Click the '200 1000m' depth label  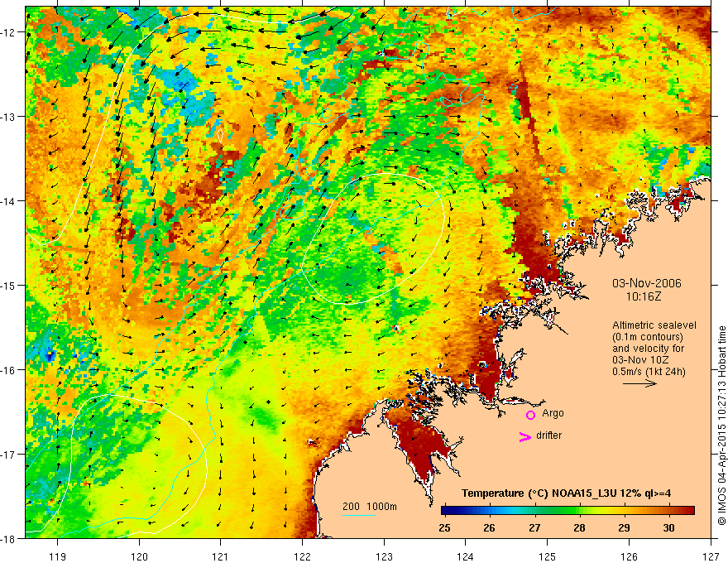[x=370, y=507]
